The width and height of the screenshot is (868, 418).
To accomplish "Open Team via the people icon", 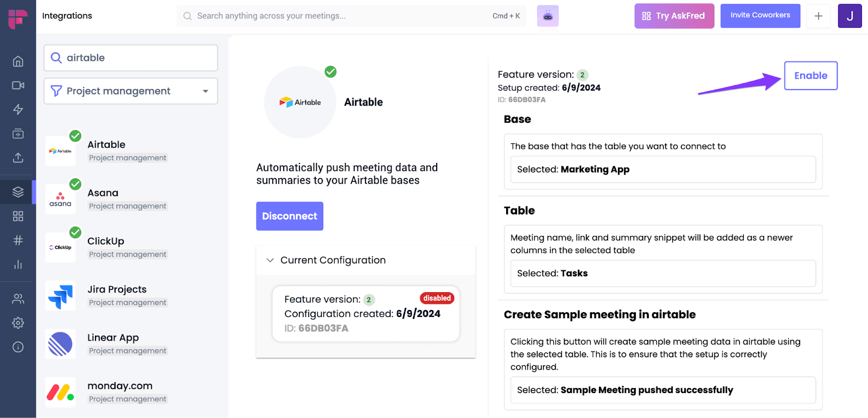I will click(18, 299).
